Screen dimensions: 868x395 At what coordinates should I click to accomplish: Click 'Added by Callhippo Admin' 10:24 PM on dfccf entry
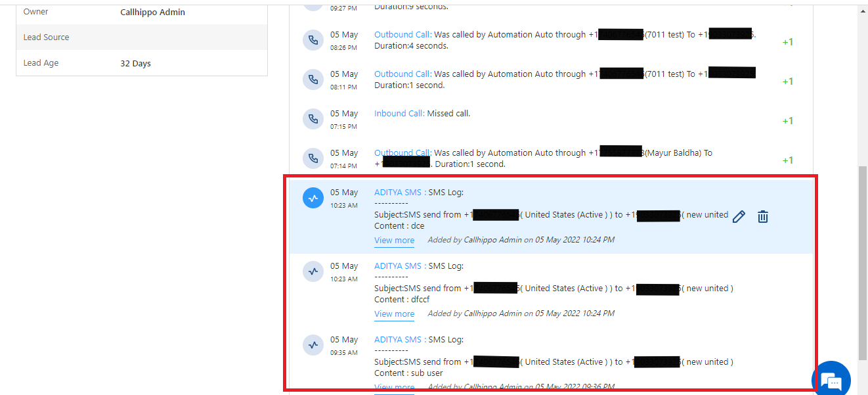click(521, 314)
